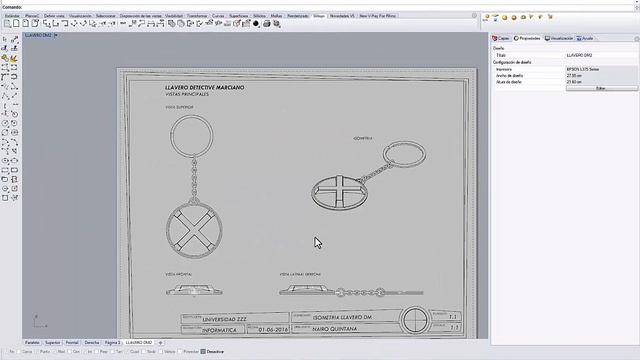Select the NAIRO QUINTANA name text
The image size is (640, 360).
click(334, 329)
